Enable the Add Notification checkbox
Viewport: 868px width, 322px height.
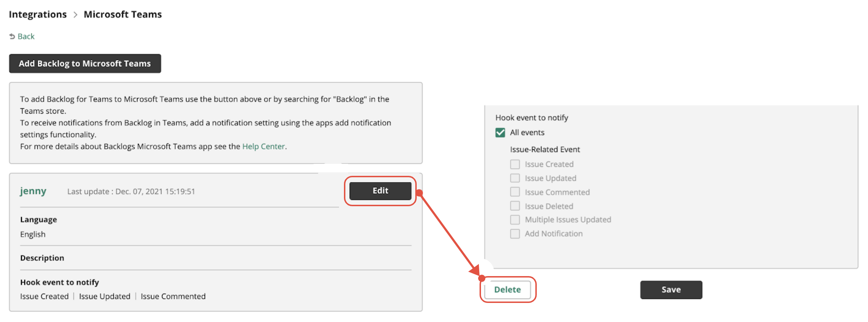click(515, 234)
